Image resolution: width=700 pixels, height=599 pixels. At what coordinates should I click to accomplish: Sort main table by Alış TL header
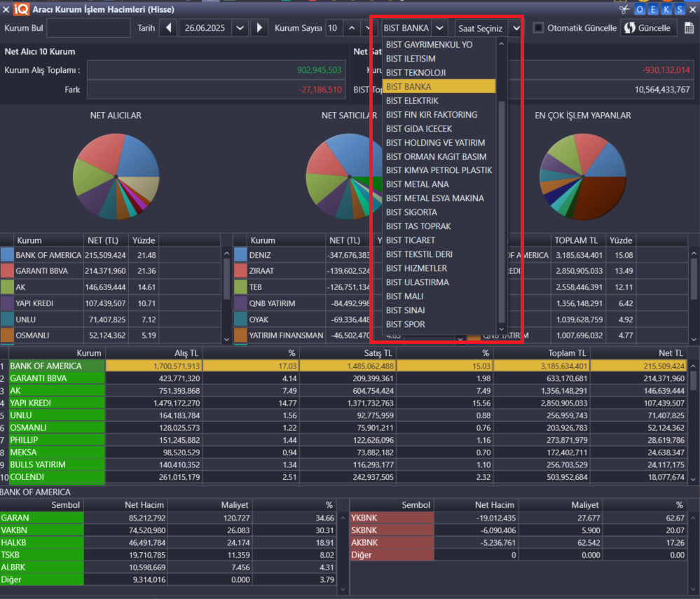[x=154, y=353]
